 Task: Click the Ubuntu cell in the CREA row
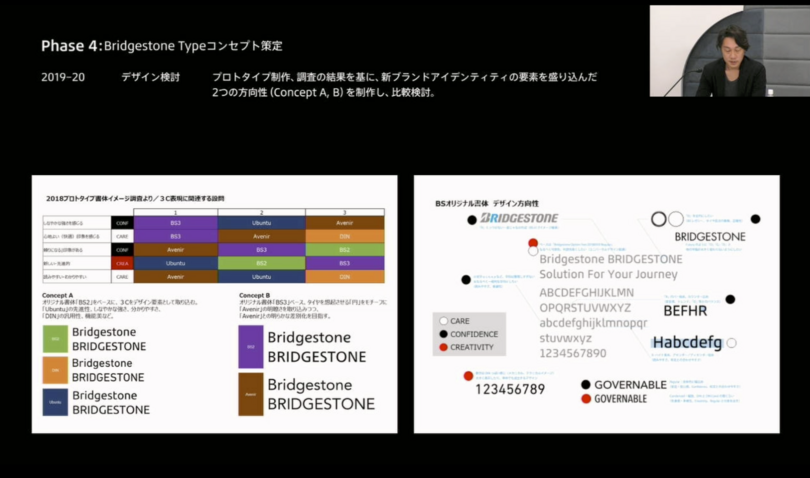pos(176,263)
